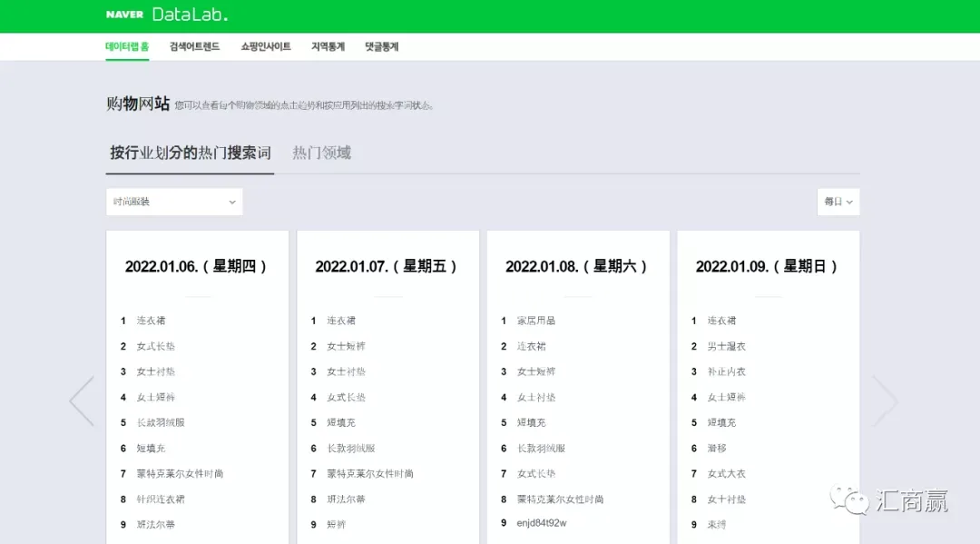
Task: Open 连衣裙 ranked 2 on 2022.01.08
Action: coord(531,346)
